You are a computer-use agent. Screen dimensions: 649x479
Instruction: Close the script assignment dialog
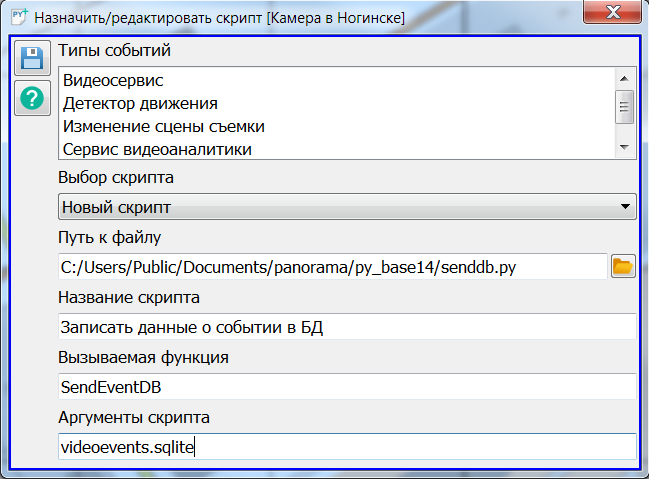(x=612, y=12)
